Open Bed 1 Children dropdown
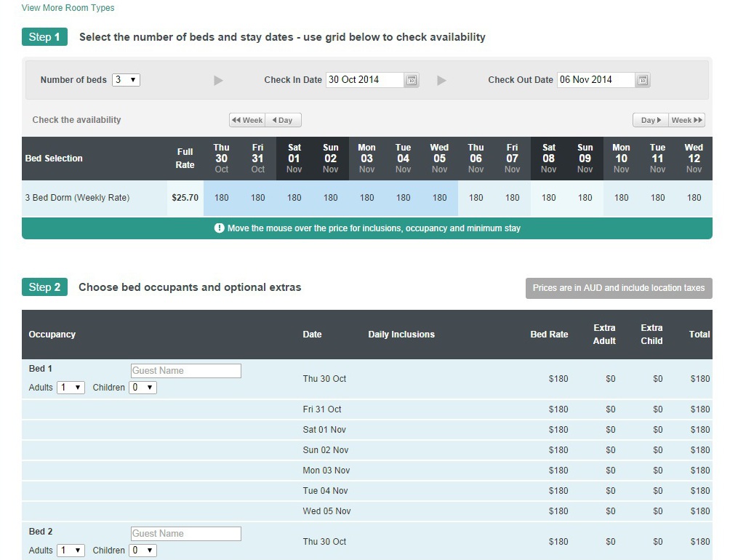730x560 pixels. coord(143,388)
